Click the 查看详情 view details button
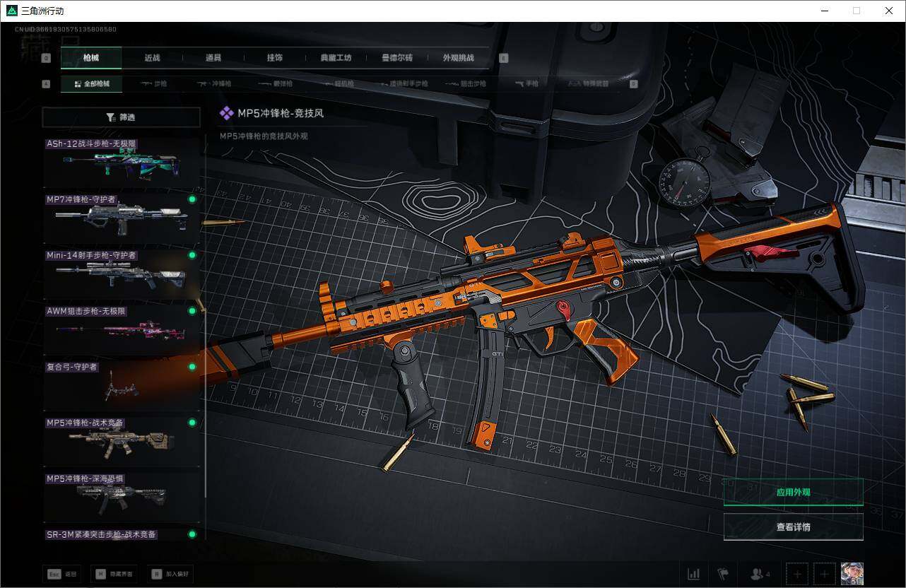Screen dimensions: 906x588 tap(793, 527)
